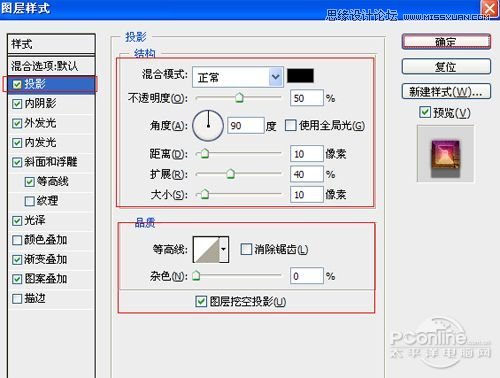Select the 渐变叠加 gradient overlay row

click(51, 259)
